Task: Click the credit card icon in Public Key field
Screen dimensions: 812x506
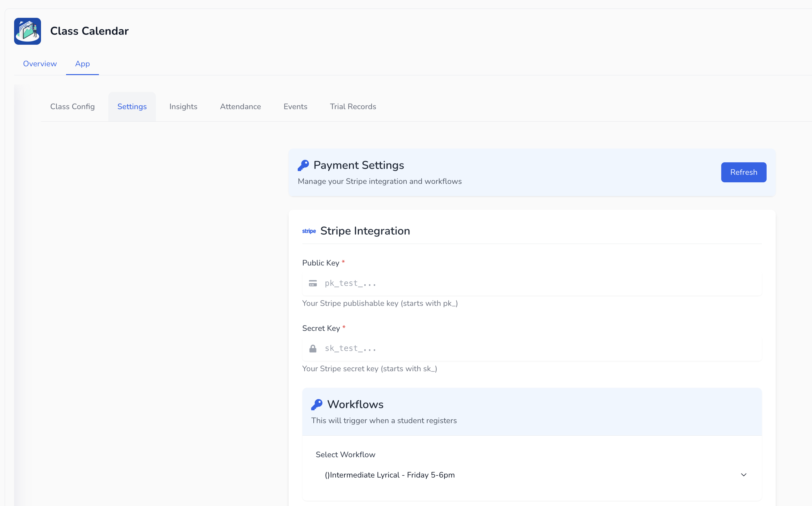Action: 313,283
